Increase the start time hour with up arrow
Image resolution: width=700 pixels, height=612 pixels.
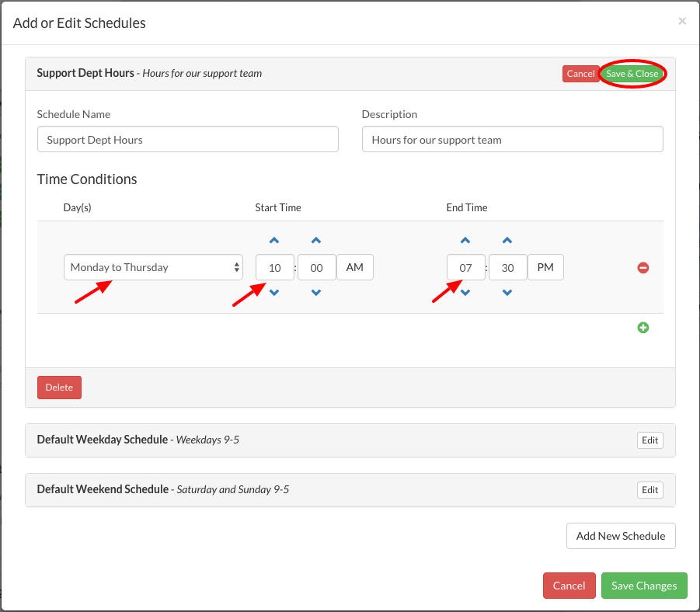click(x=274, y=241)
